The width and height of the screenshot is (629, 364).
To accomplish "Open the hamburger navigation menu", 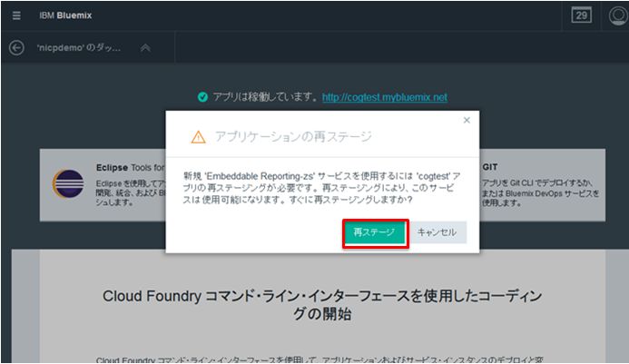I will (x=17, y=16).
